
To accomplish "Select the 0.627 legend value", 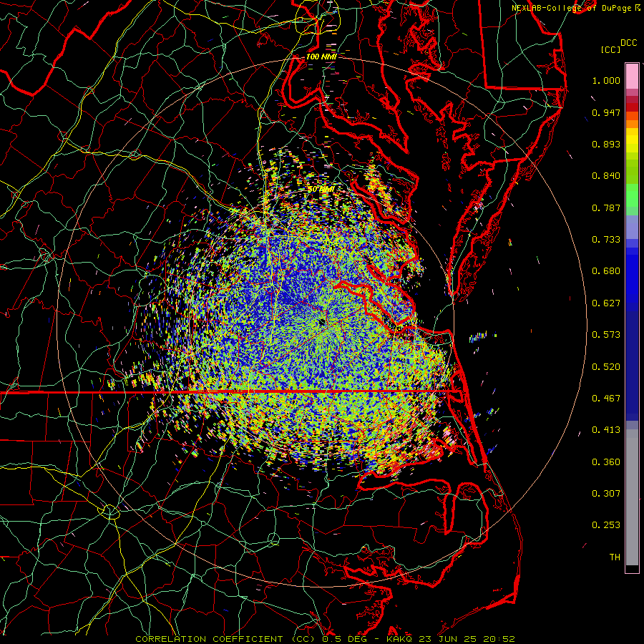I will 606,303.
